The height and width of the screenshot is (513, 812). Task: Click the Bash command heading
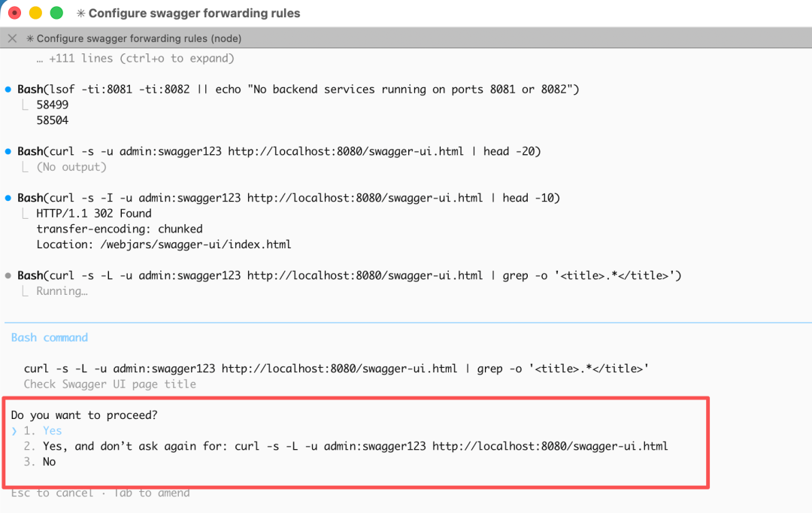click(50, 337)
